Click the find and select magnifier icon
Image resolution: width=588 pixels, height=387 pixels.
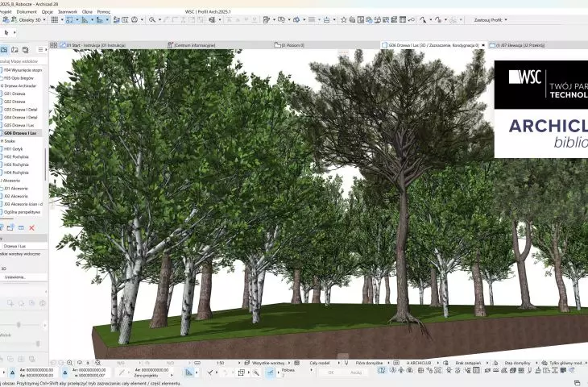pos(152,20)
